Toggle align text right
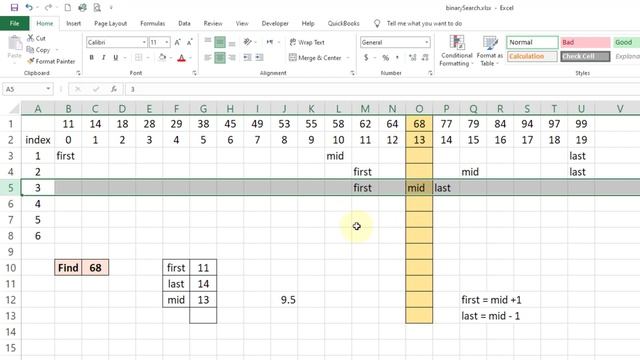The height and width of the screenshot is (360, 640). (232, 58)
